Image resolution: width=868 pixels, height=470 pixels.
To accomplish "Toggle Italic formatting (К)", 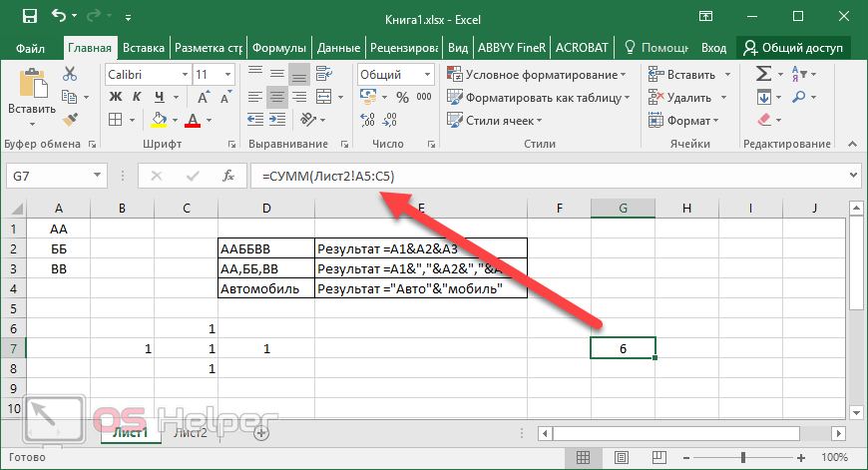I will tap(138, 98).
